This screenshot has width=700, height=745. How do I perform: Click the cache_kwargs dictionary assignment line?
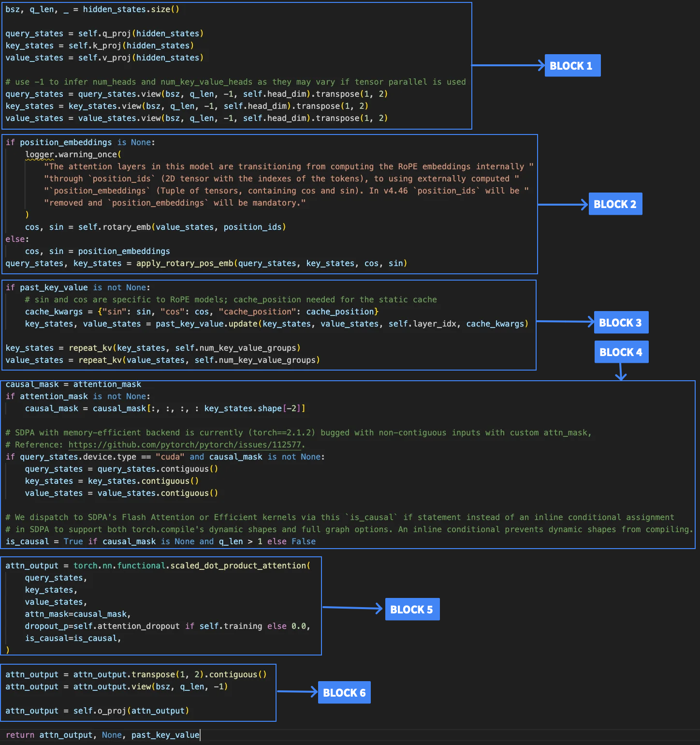pyautogui.click(x=202, y=312)
